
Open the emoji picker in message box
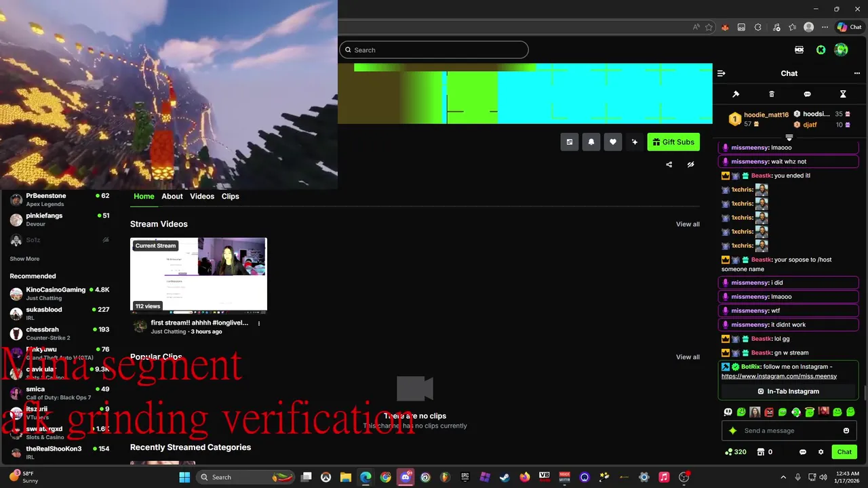tap(846, 430)
